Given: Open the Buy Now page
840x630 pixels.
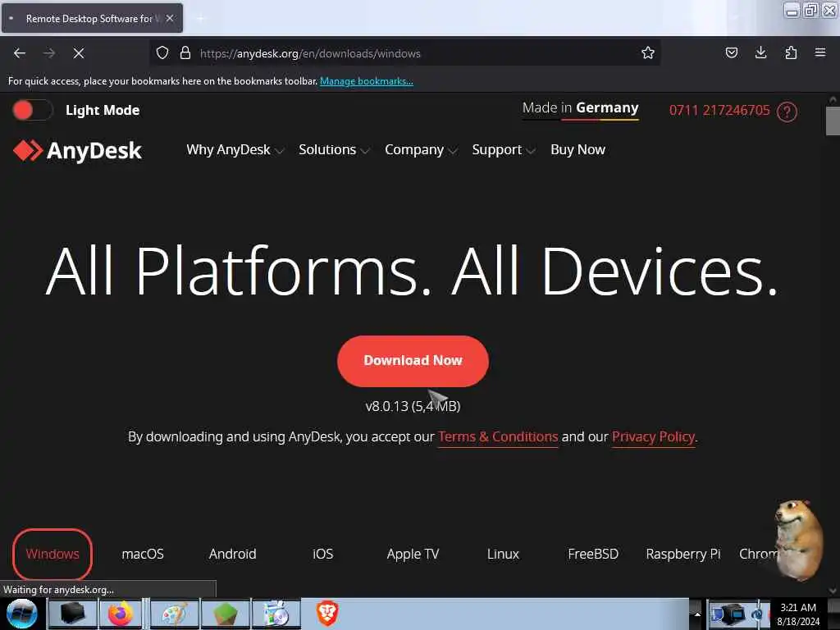Looking at the screenshot, I should 577,150.
